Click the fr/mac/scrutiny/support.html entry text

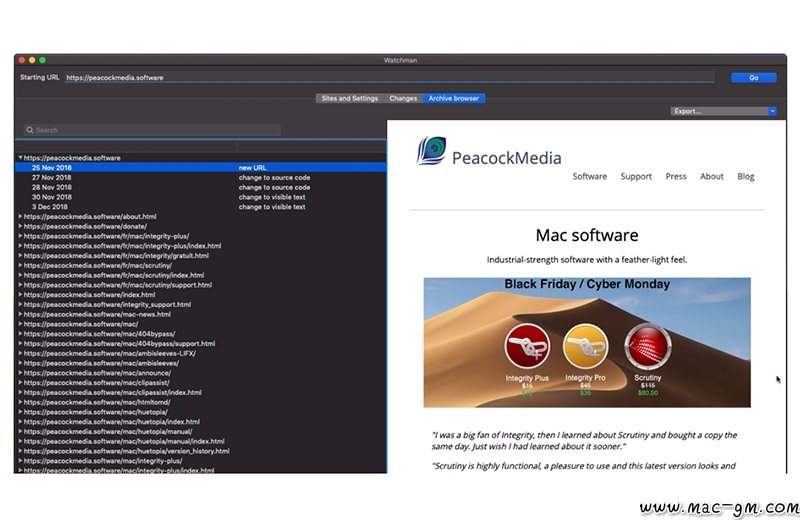[x=118, y=285]
